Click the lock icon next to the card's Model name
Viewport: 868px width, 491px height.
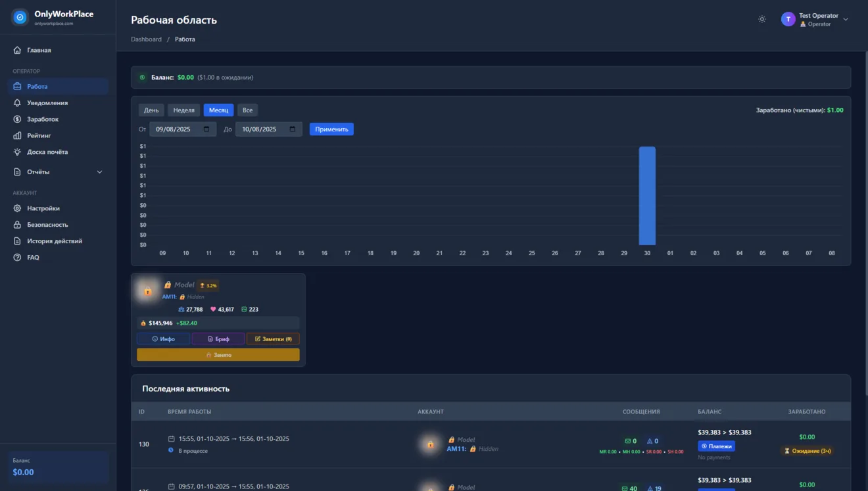168,285
